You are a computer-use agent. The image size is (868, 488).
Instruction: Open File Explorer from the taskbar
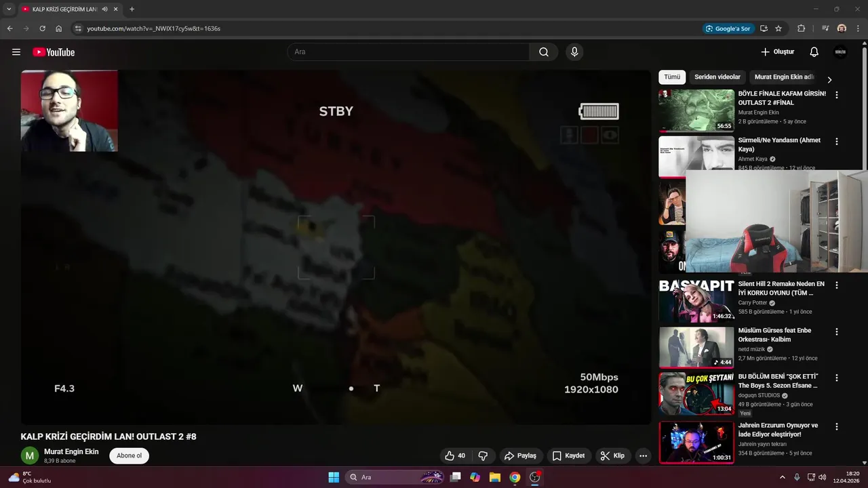495,477
